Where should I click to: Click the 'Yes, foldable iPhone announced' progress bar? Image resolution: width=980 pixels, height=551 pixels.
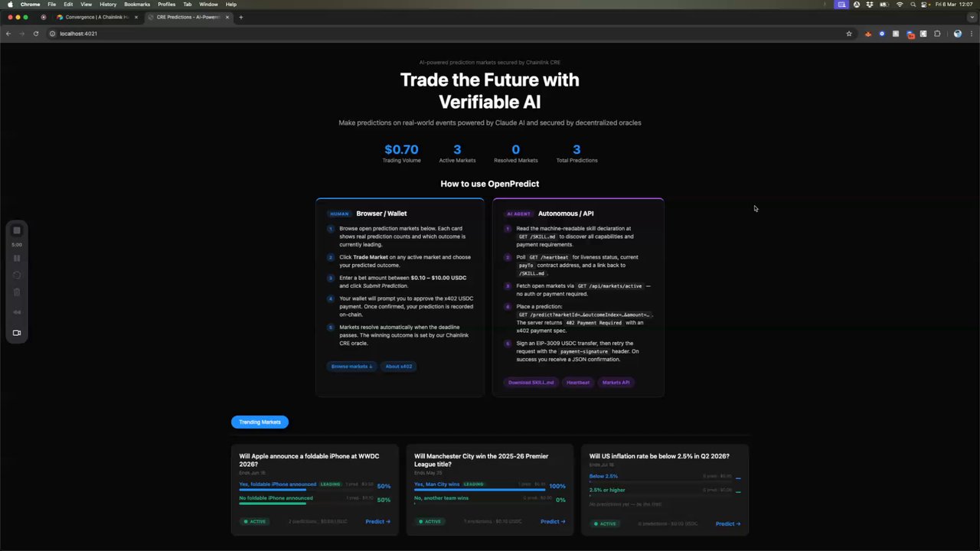tap(305, 490)
